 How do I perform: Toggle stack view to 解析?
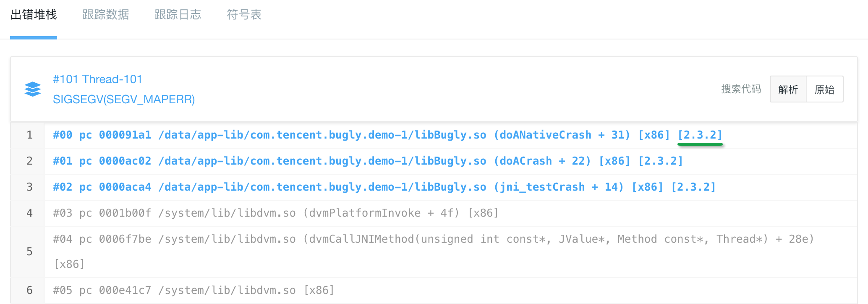pos(788,89)
